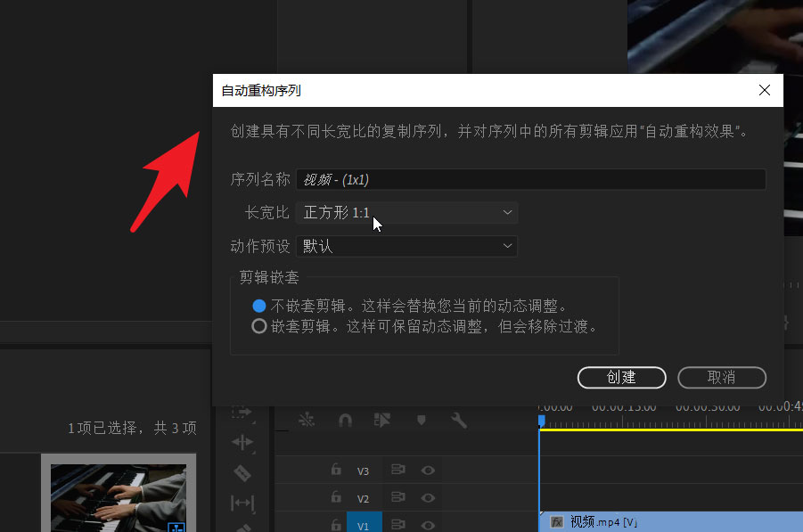Open the 动作预设 dropdown showing 默认
This screenshot has height=532, width=803.
406,246
